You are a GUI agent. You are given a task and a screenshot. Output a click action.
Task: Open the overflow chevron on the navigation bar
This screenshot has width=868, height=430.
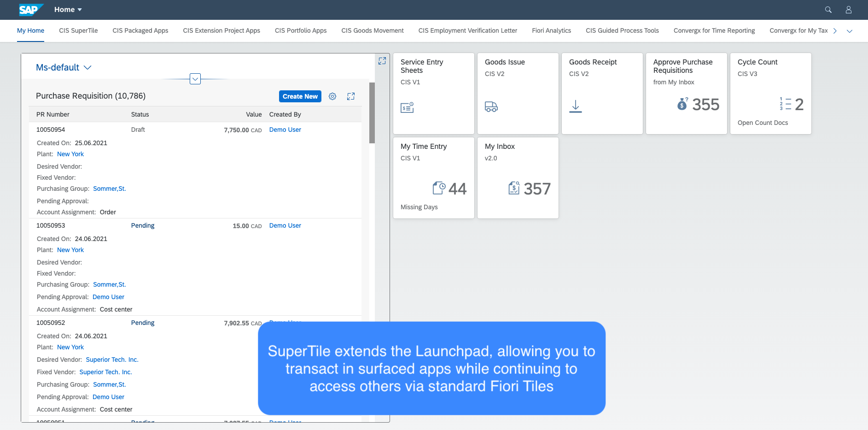(850, 30)
